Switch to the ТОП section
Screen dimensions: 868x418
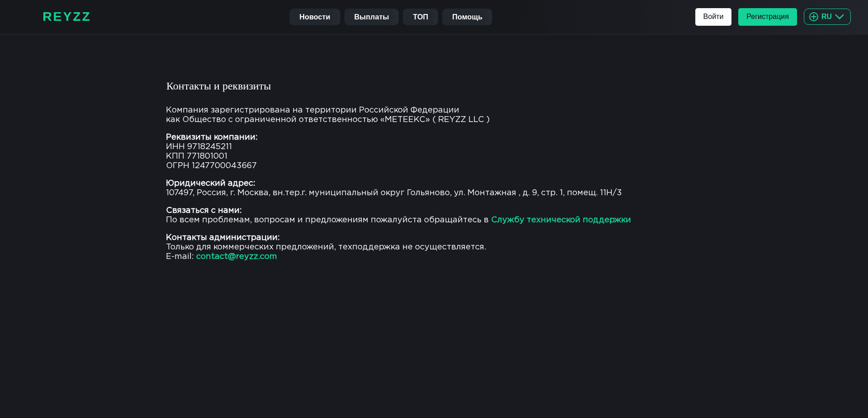click(420, 17)
